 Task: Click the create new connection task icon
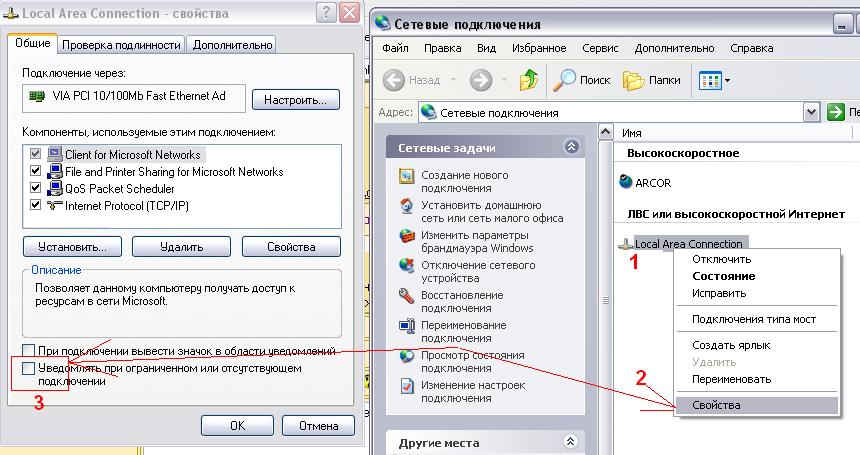click(406, 176)
